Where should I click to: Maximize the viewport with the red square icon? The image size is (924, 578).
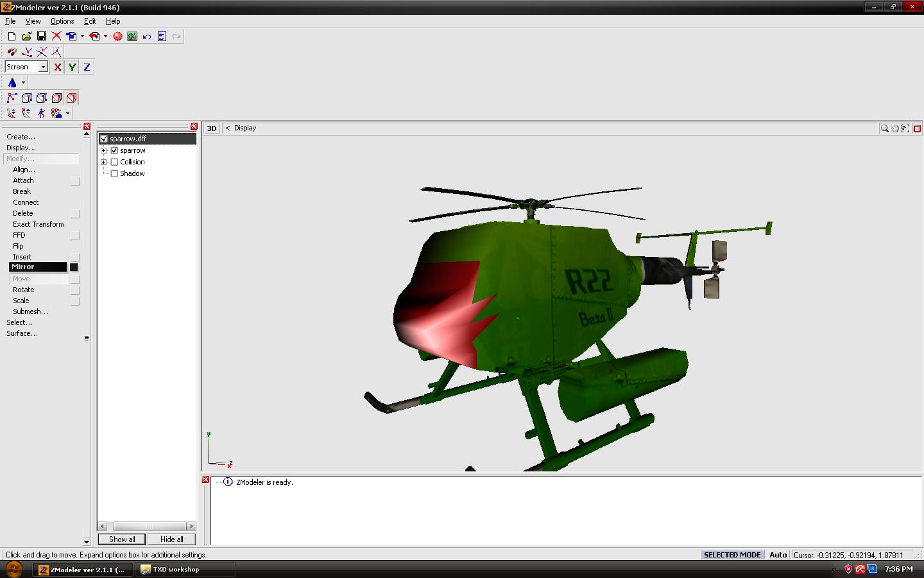[918, 128]
